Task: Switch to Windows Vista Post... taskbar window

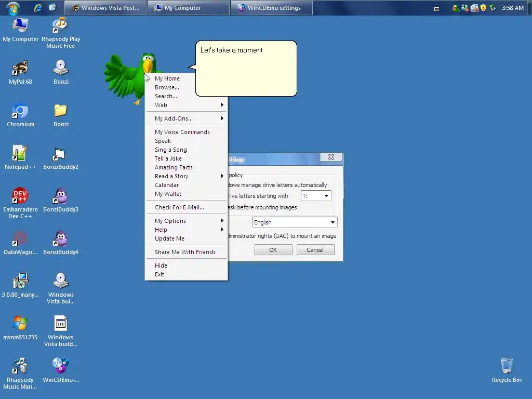Action: 105,8
